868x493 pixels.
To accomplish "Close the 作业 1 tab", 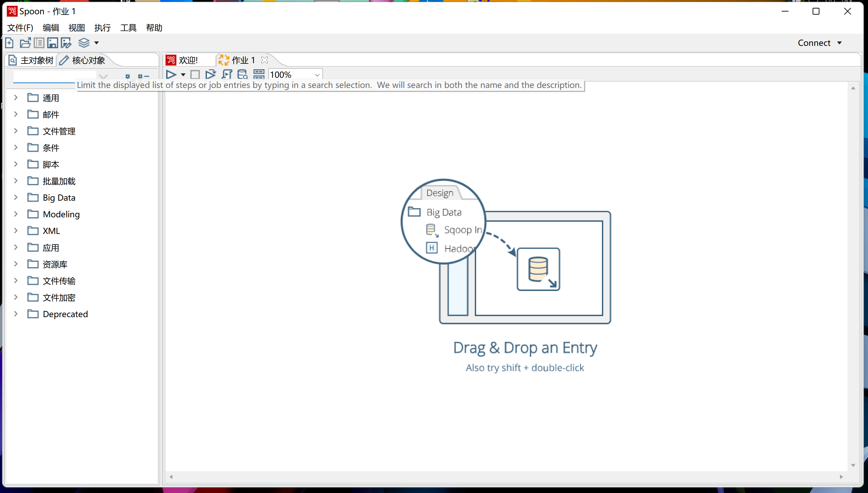I will (x=265, y=60).
